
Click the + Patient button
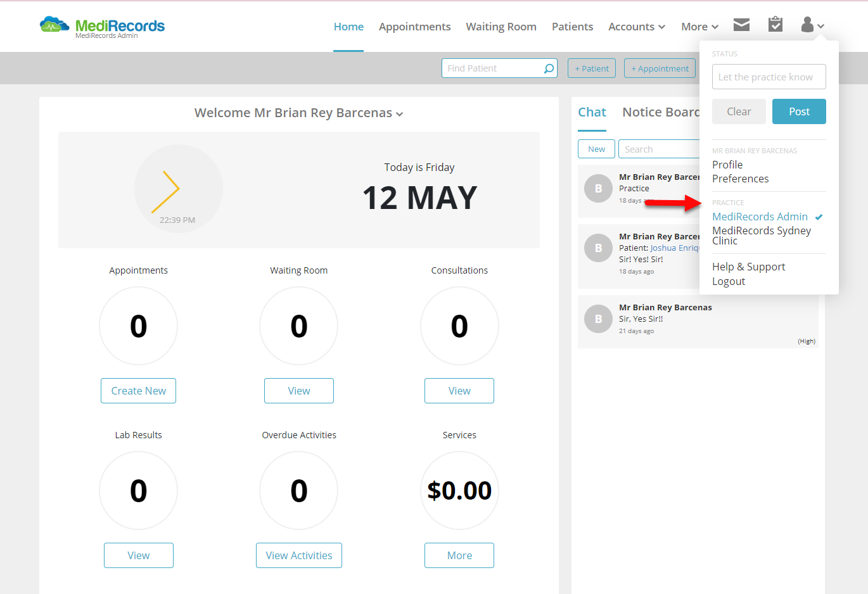[592, 68]
